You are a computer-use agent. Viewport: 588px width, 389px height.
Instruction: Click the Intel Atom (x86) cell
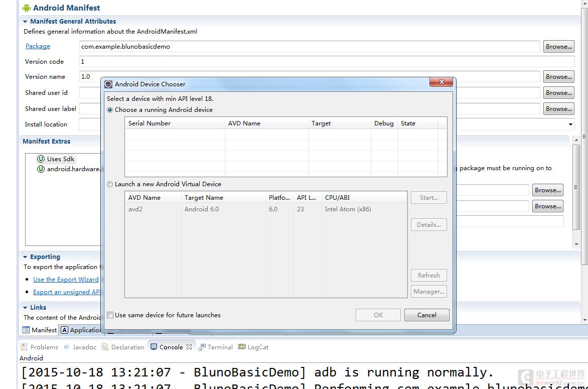click(348, 209)
